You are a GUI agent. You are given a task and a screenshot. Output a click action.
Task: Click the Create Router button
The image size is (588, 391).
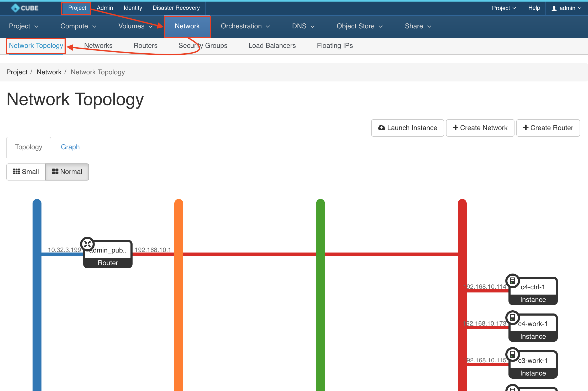pyautogui.click(x=548, y=128)
